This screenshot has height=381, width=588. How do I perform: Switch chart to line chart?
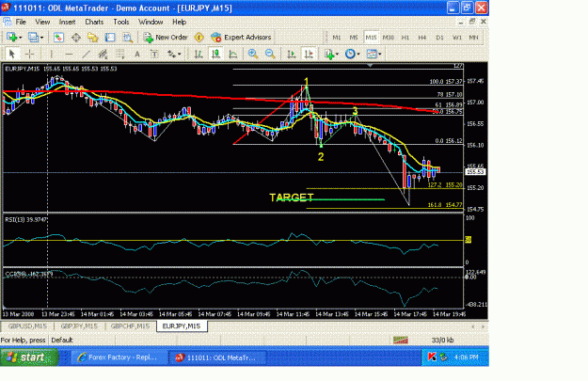[233, 54]
